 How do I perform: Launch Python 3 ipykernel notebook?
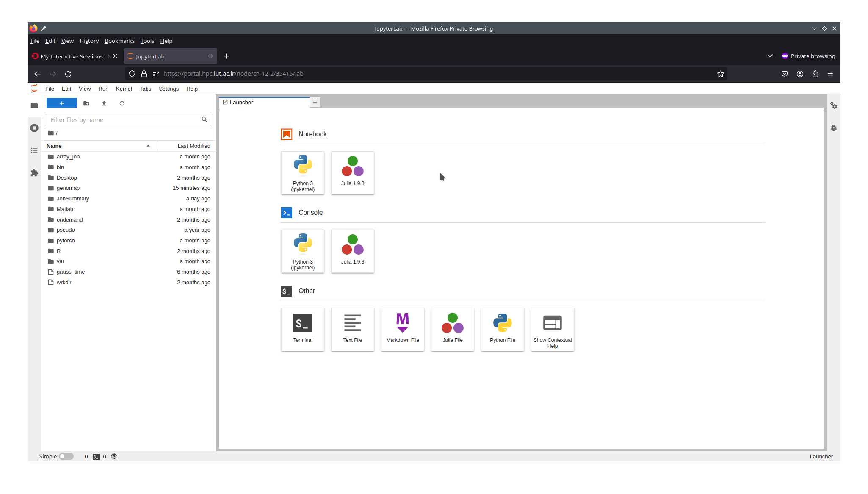[303, 173]
